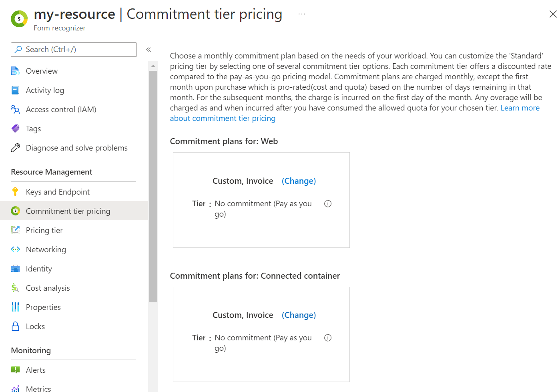Click the Locks padlock icon
The height and width of the screenshot is (392, 560).
(15, 326)
